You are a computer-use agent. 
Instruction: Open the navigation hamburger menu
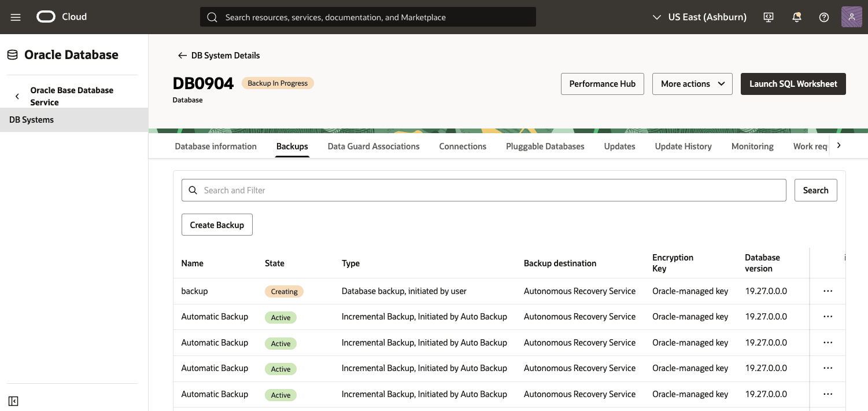point(15,17)
